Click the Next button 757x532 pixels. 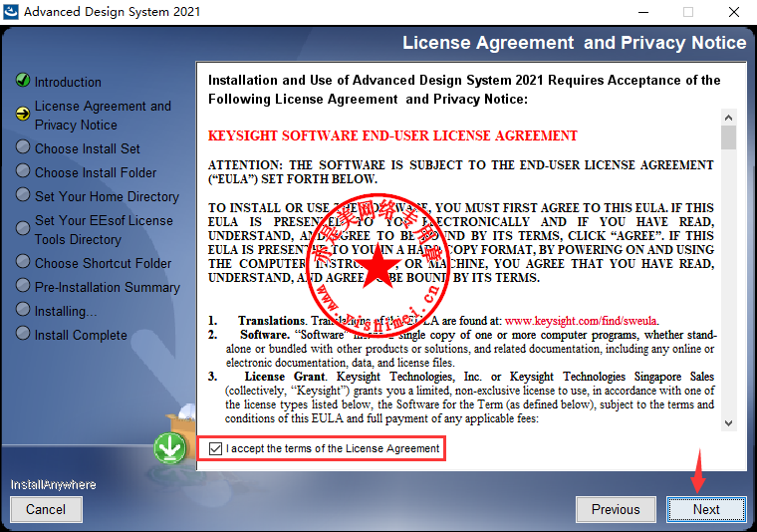click(x=706, y=509)
